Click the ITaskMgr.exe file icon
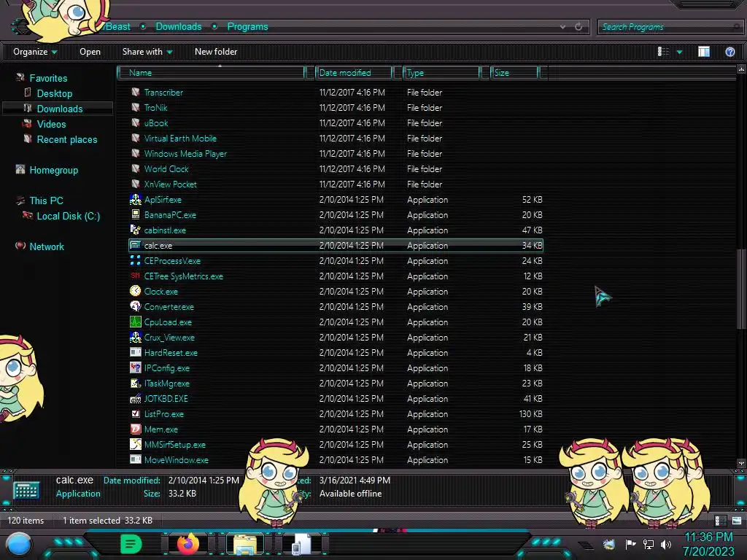The image size is (747, 560). click(x=135, y=383)
